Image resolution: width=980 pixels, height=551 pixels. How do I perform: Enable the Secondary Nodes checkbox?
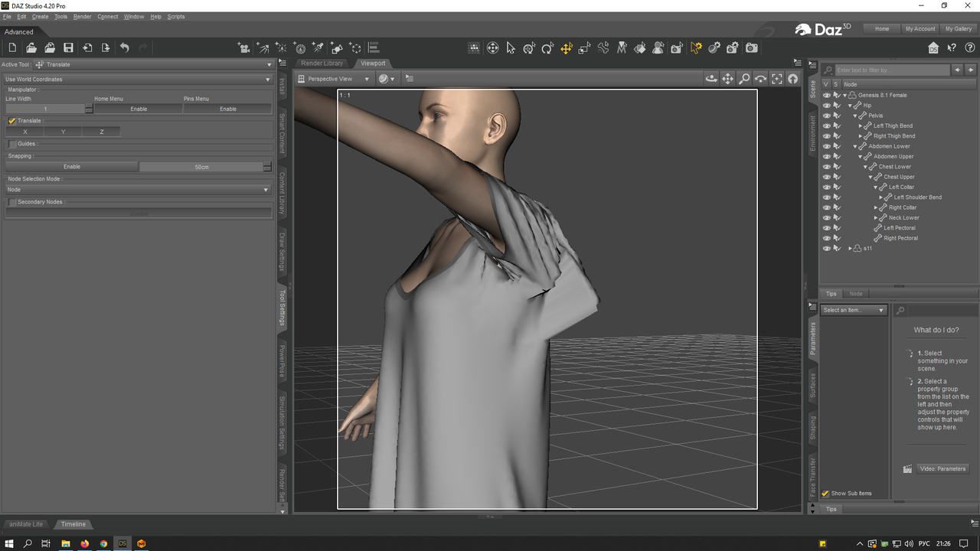(12, 202)
